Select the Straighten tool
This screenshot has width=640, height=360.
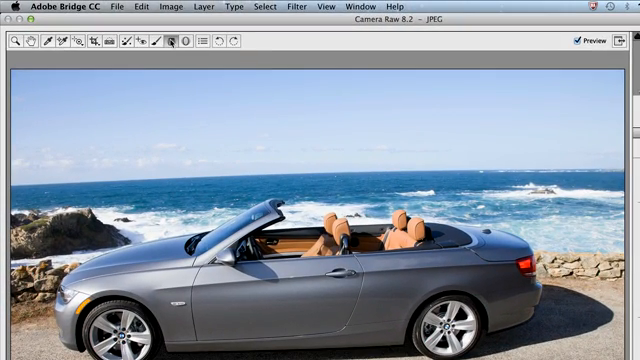pos(109,41)
